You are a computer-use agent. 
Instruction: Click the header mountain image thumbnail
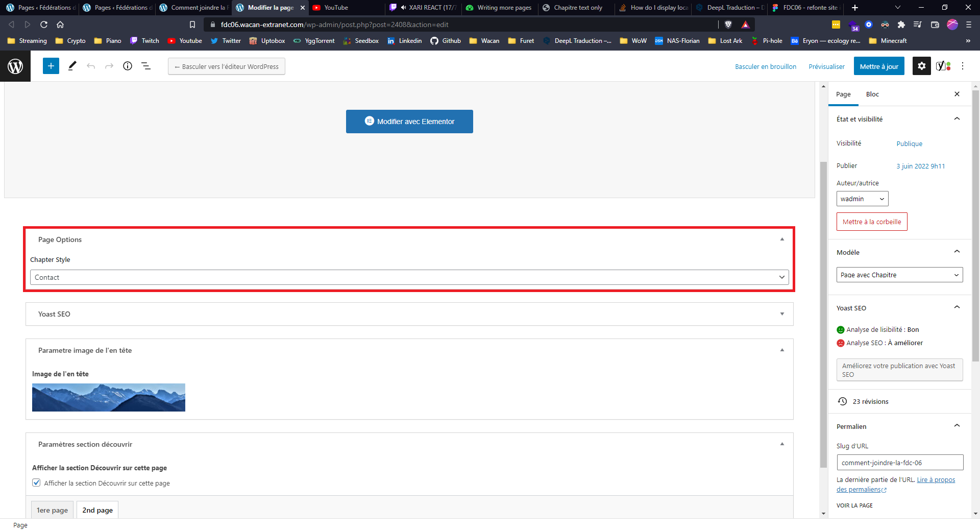pos(109,397)
